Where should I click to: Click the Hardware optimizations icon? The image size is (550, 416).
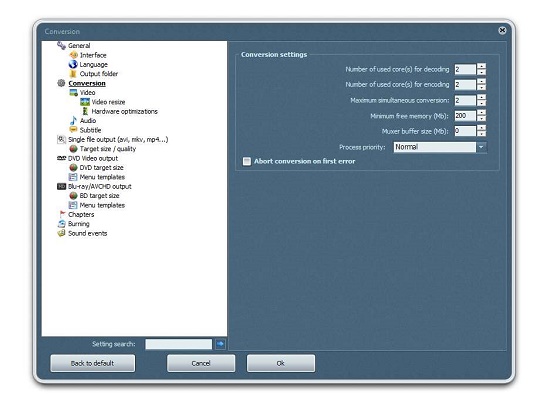click(85, 111)
